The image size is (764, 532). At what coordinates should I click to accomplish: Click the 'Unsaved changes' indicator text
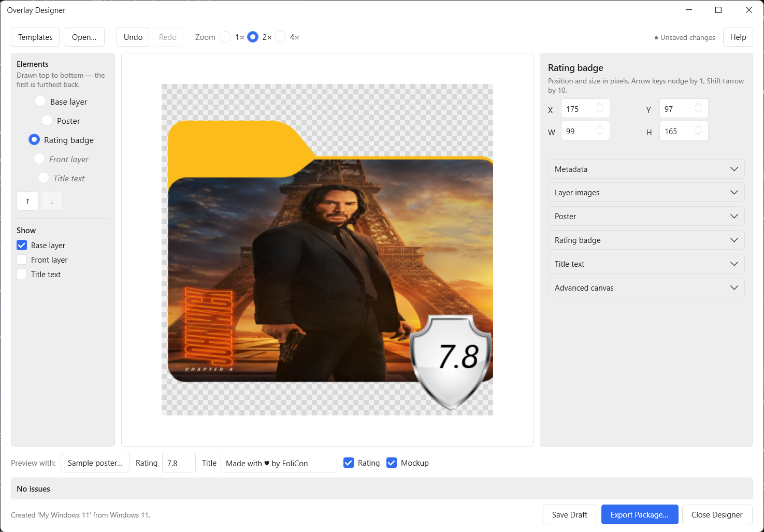[x=685, y=37]
